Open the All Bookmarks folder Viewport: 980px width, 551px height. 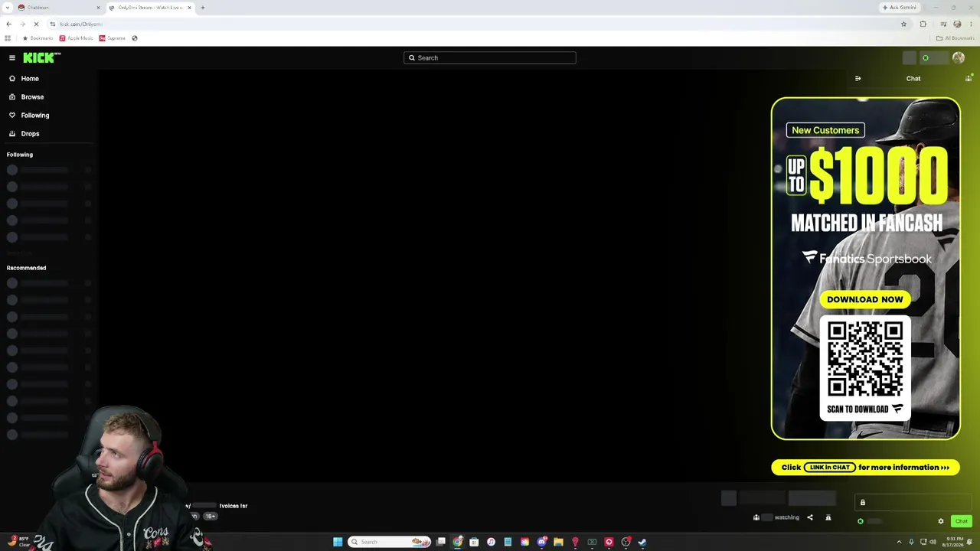(x=955, y=38)
